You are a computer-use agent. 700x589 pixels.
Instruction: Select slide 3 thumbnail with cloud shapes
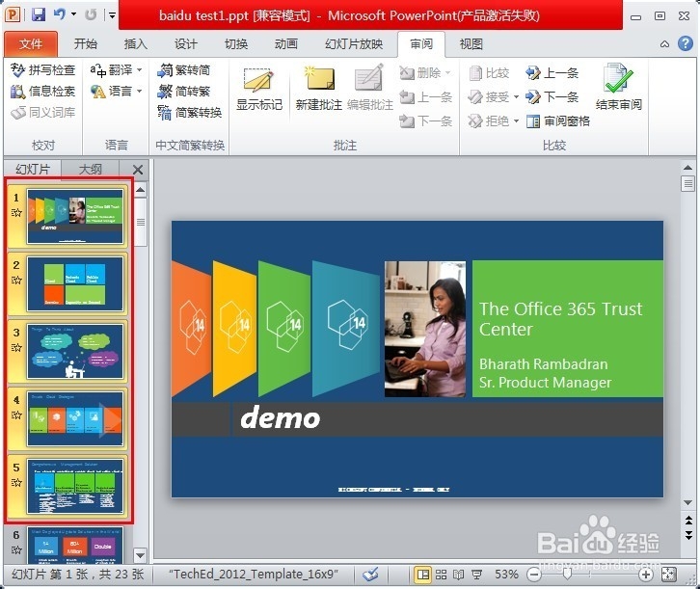[x=74, y=352]
